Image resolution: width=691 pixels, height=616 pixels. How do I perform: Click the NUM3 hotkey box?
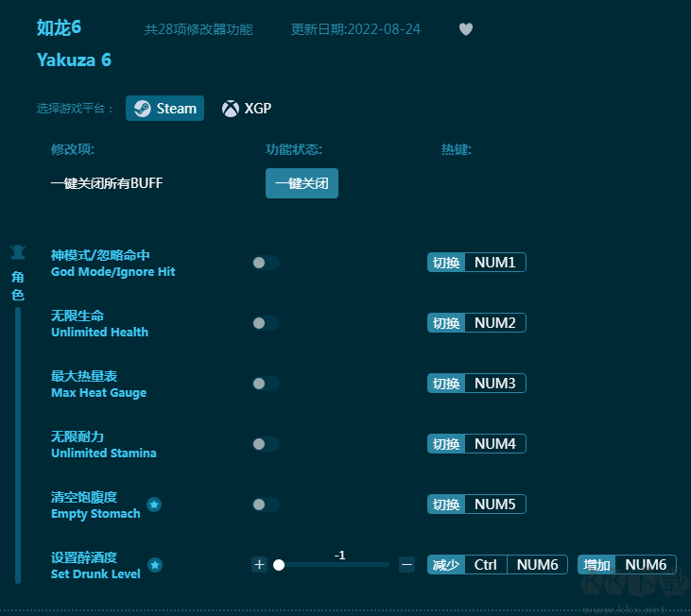[495, 383]
